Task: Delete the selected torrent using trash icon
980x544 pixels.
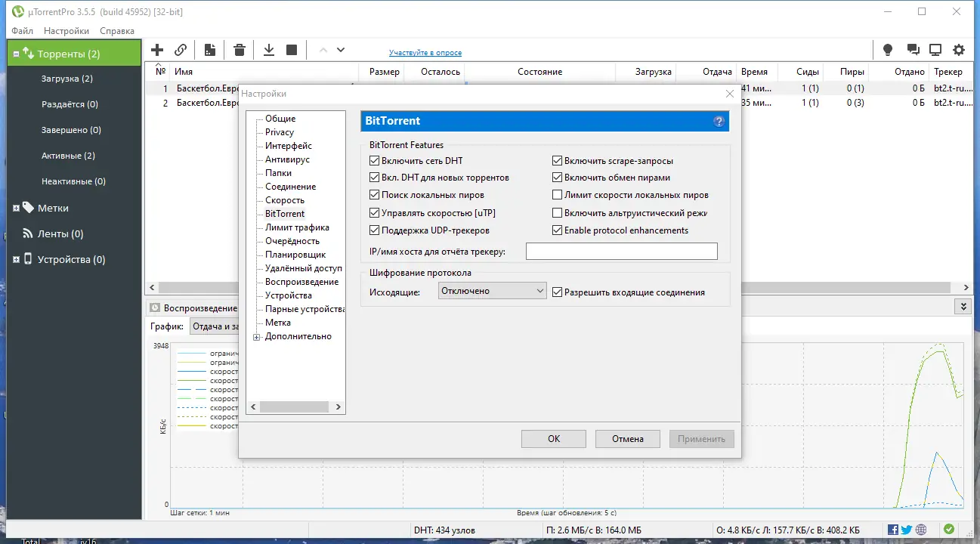Action: click(239, 49)
